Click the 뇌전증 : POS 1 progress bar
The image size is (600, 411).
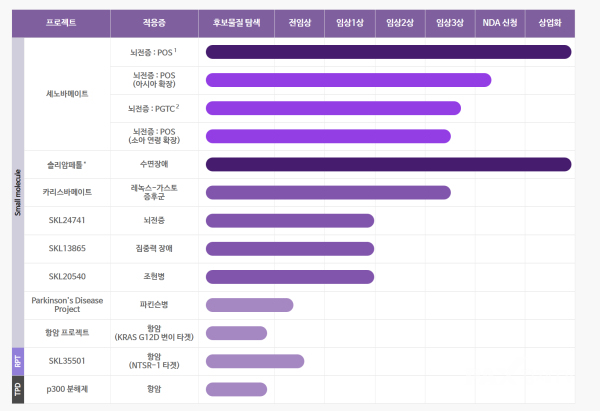[388, 52]
